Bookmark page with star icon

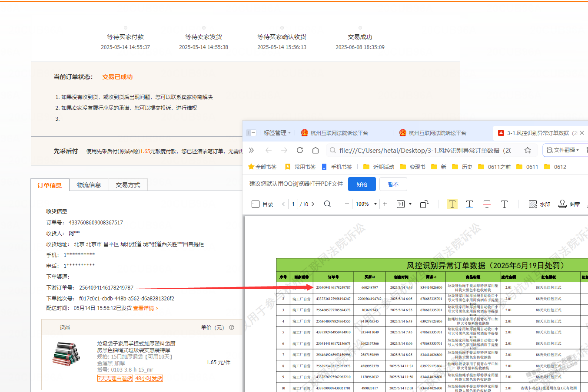(528, 150)
